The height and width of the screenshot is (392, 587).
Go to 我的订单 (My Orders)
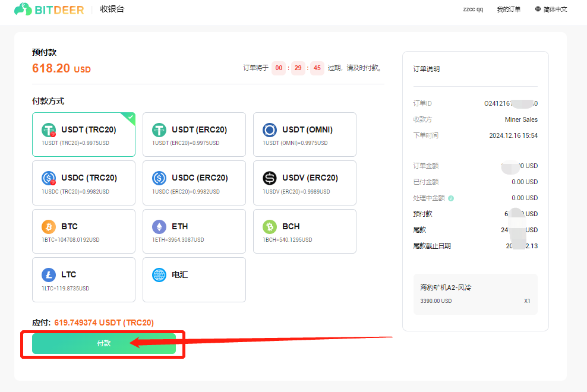509,10
